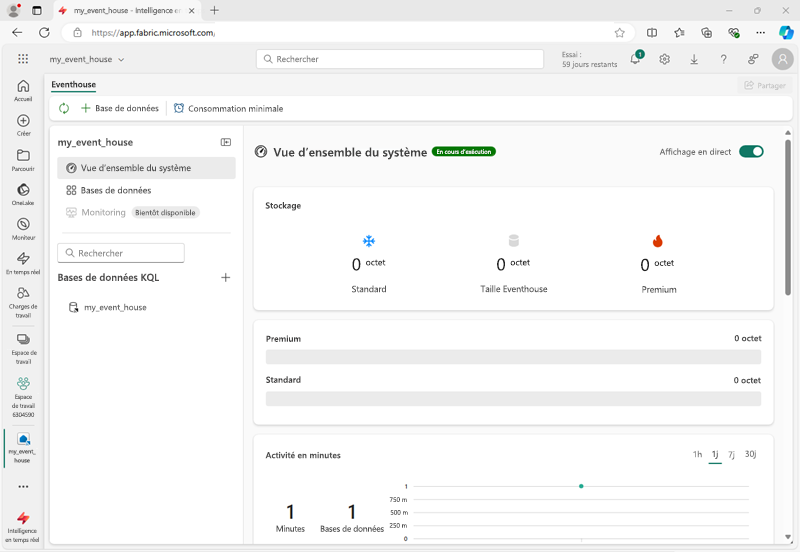
Task: Click the Standard storage progress bar
Action: pos(513,399)
